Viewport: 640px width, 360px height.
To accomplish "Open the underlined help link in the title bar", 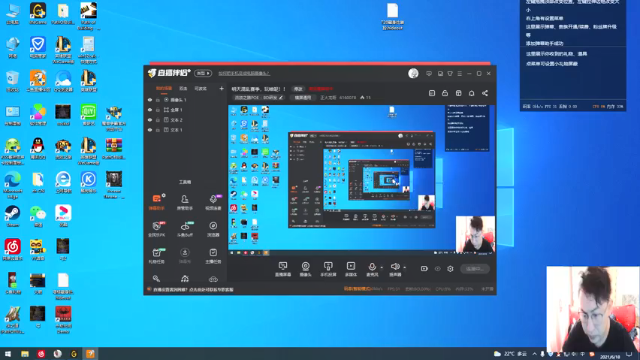I will click(244, 73).
